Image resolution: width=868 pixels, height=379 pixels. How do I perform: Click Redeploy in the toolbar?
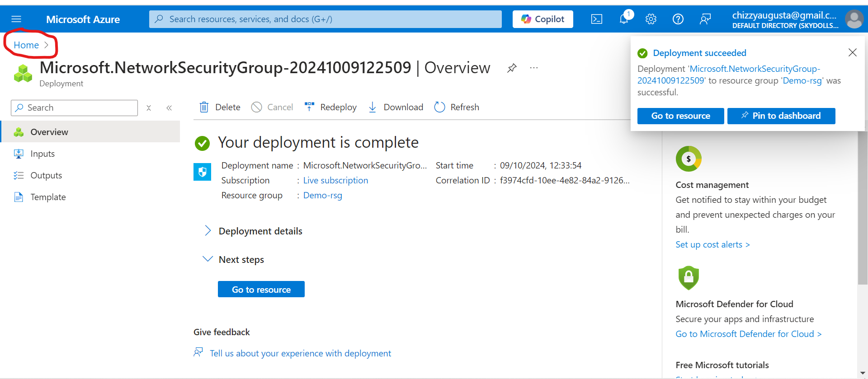[331, 108]
